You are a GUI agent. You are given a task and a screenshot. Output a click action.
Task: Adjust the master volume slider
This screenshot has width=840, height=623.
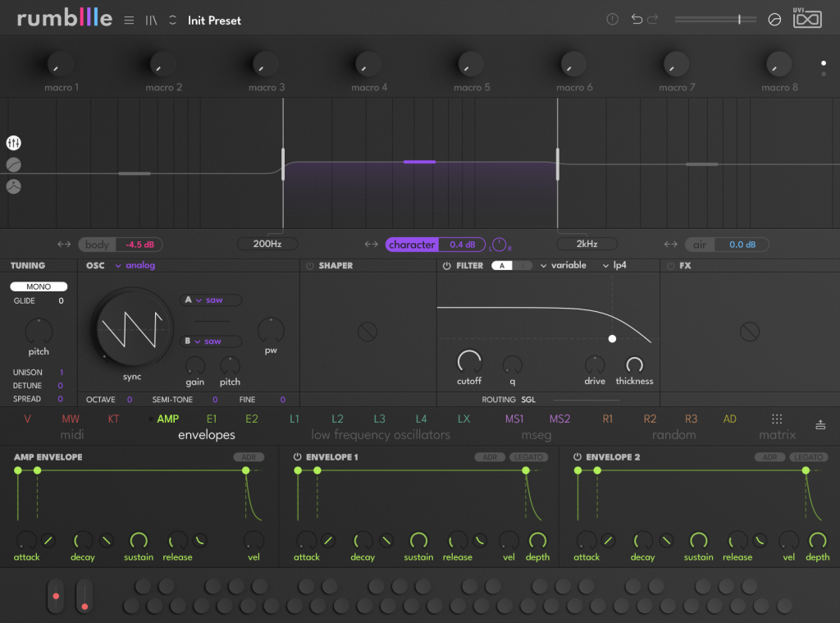715,20
